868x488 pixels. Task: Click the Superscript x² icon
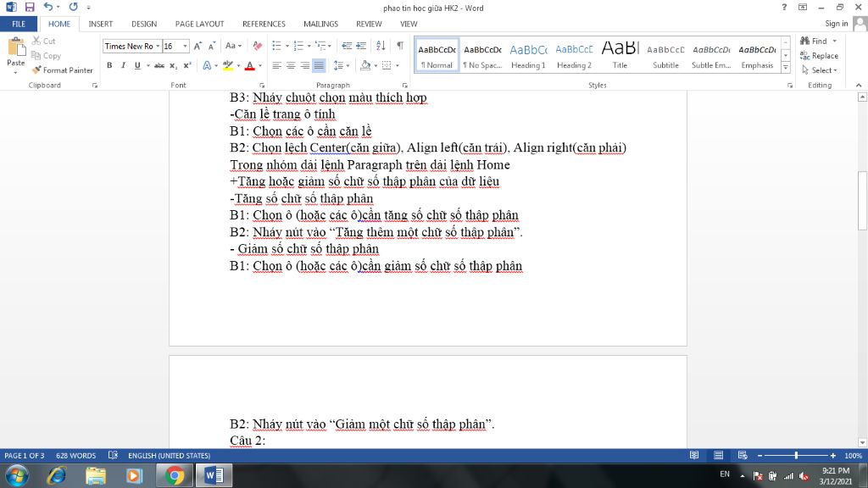(x=187, y=65)
